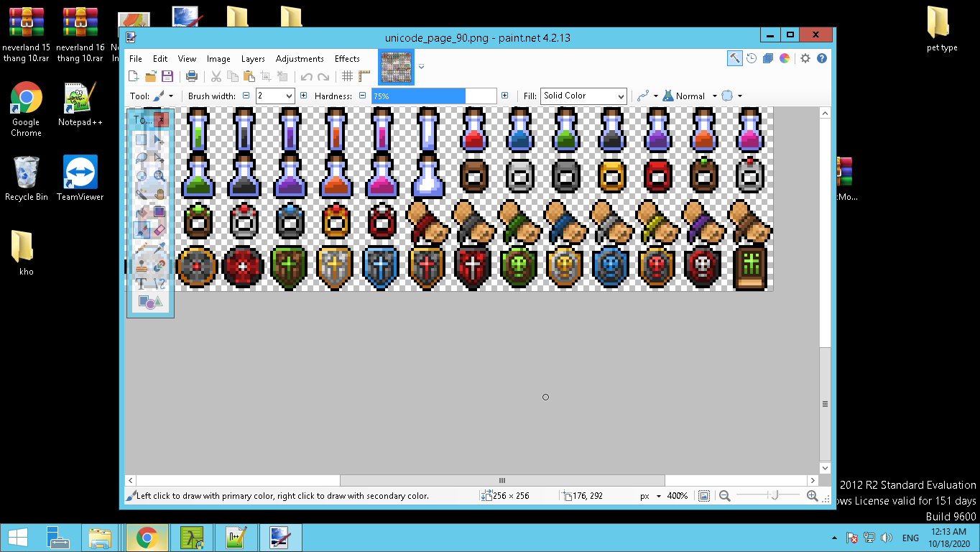This screenshot has width=980, height=552.
Task: Select the Pencil tool
Action: coord(142,247)
